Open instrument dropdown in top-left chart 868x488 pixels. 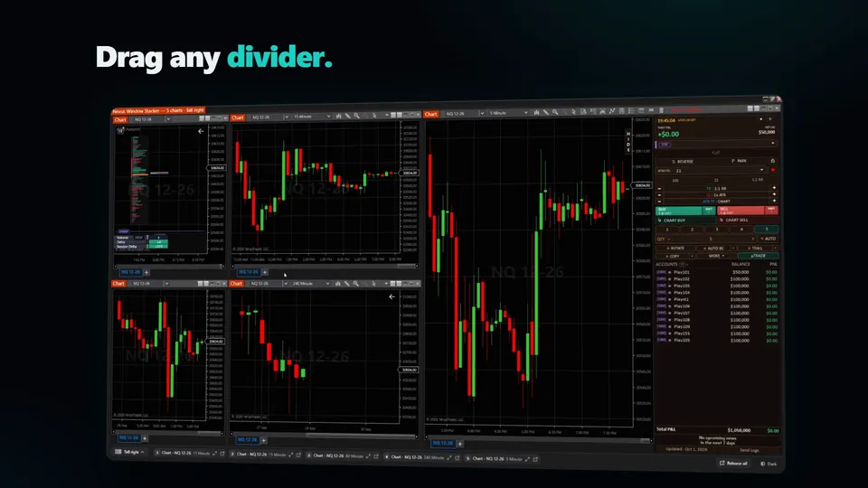pyautogui.click(x=168, y=119)
